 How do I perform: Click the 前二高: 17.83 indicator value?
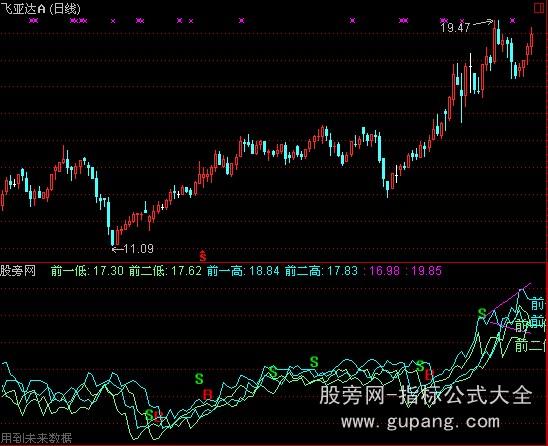point(322,271)
